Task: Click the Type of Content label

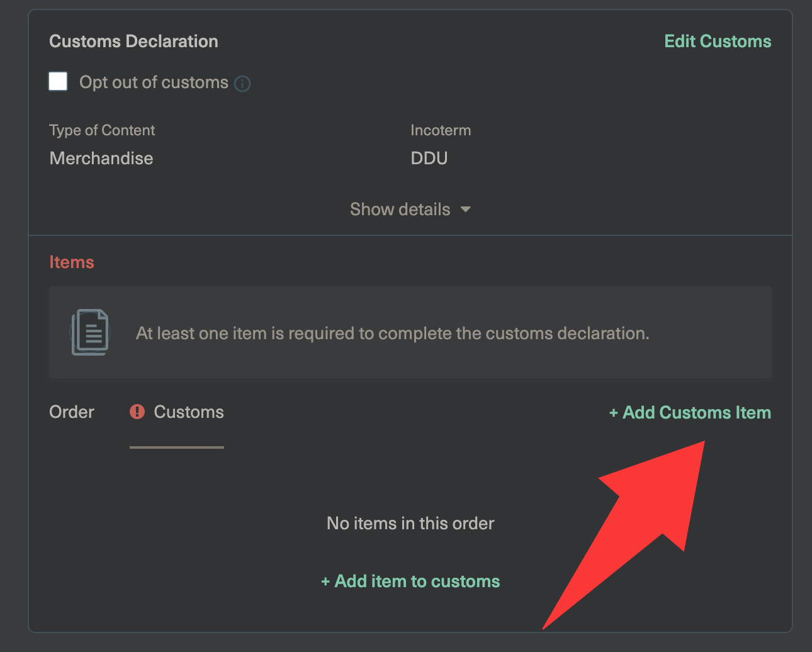Action: click(x=102, y=130)
